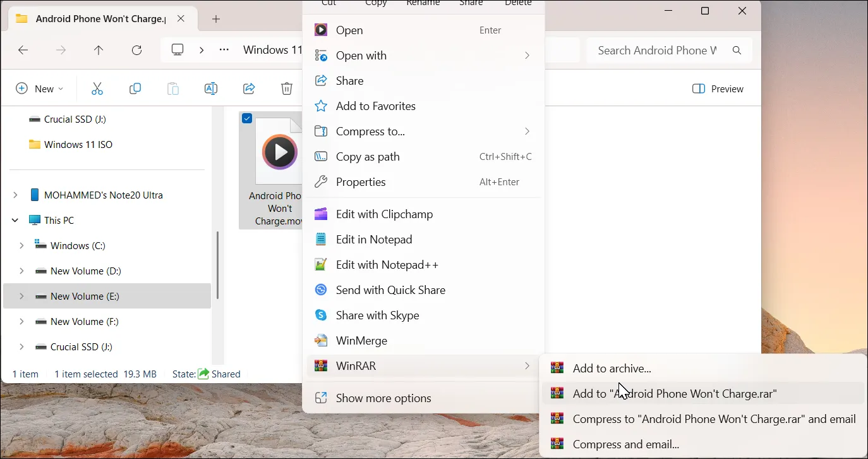The height and width of the screenshot is (459, 868).
Task: Collapse the This PC tree node
Action: coord(14,220)
